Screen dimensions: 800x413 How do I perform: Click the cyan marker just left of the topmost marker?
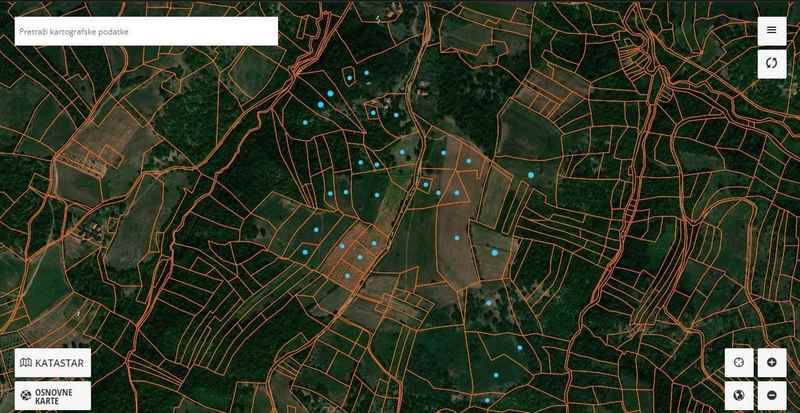(348, 78)
